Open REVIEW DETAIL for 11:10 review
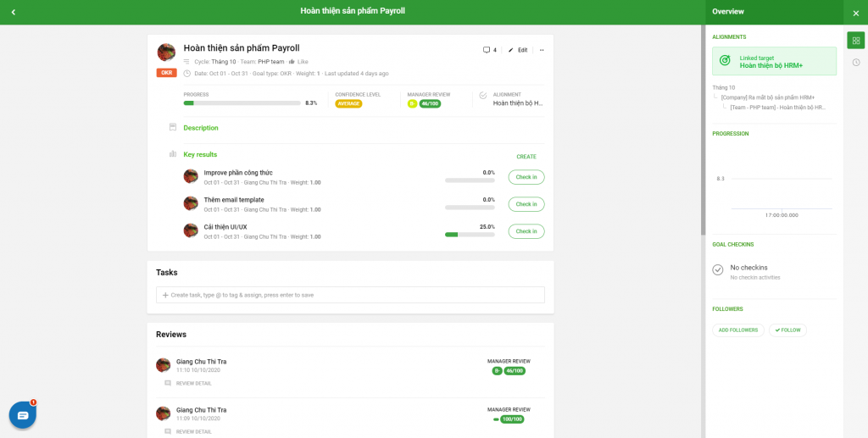The width and height of the screenshot is (868, 438). [193, 383]
